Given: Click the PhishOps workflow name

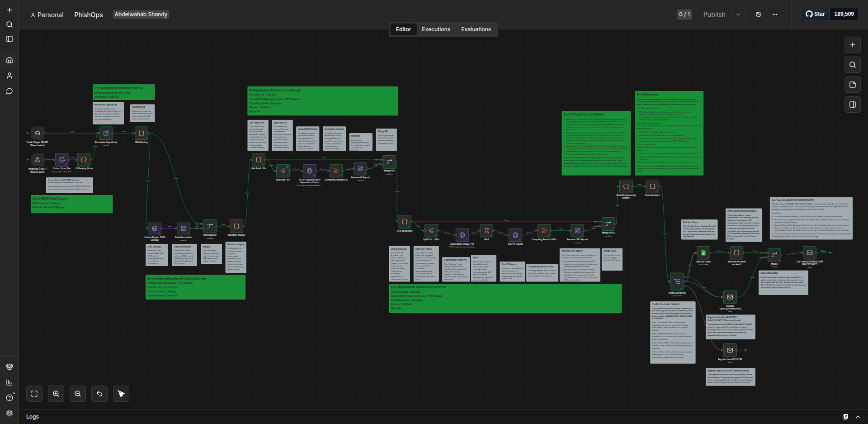Looking at the screenshot, I should (89, 15).
